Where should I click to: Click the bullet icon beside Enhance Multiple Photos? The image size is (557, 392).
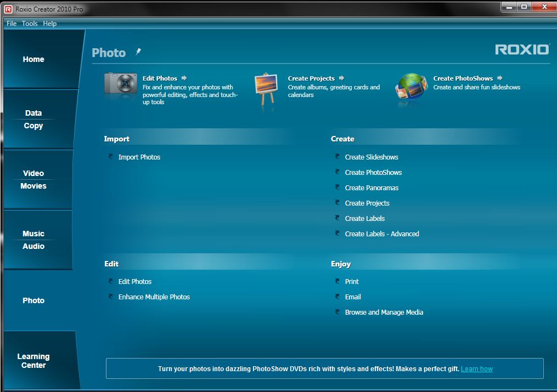[x=110, y=296]
